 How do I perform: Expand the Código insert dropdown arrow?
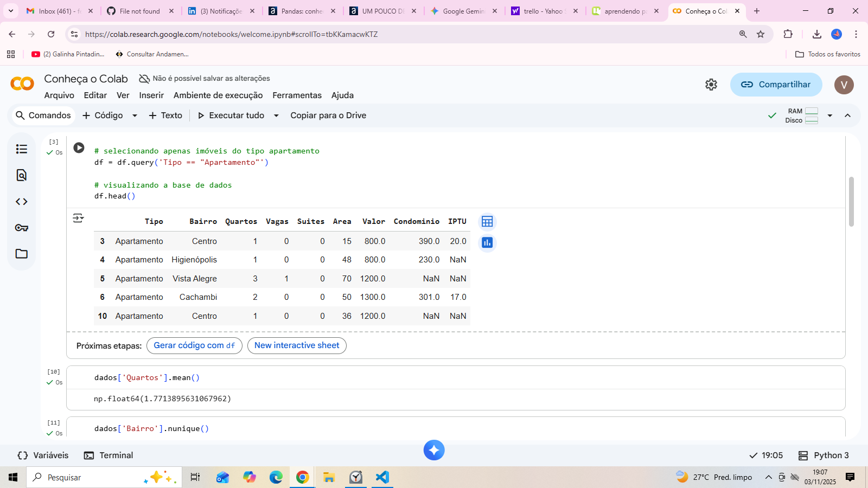click(x=135, y=115)
